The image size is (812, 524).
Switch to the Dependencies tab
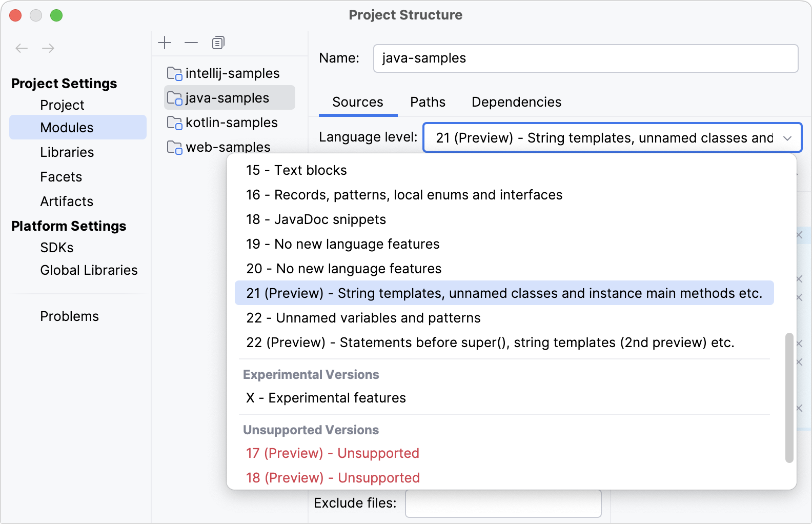click(516, 102)
